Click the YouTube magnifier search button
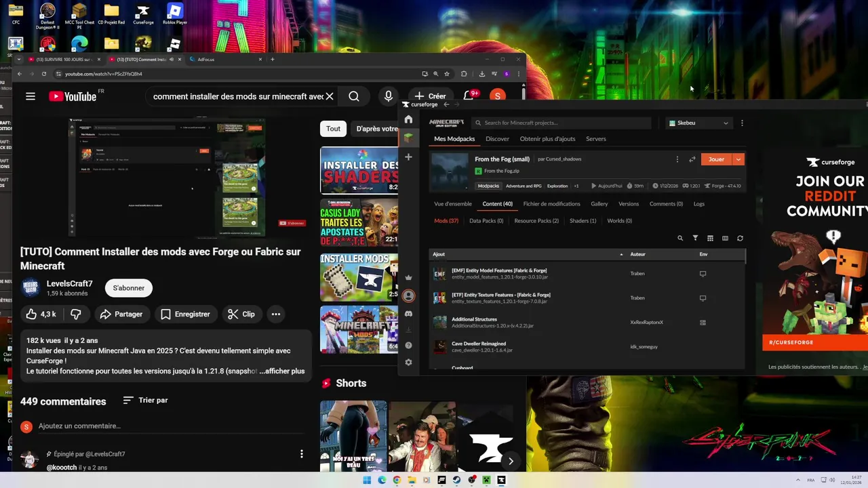The height and width of the screenshot is (488, 868). pyautogui.click(x=354, y=96)
